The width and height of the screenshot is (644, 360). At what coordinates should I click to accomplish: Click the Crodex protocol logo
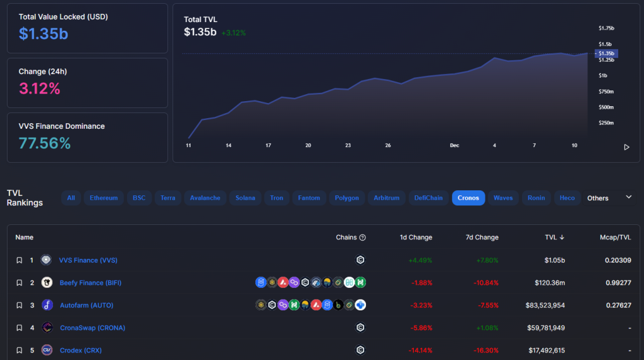[x=47, y=350]
